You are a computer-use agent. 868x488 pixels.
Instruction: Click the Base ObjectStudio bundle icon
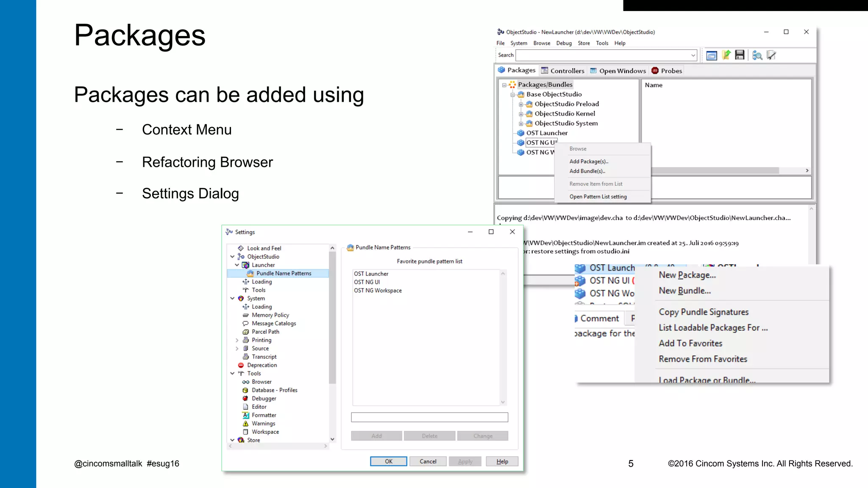point(521,94)
